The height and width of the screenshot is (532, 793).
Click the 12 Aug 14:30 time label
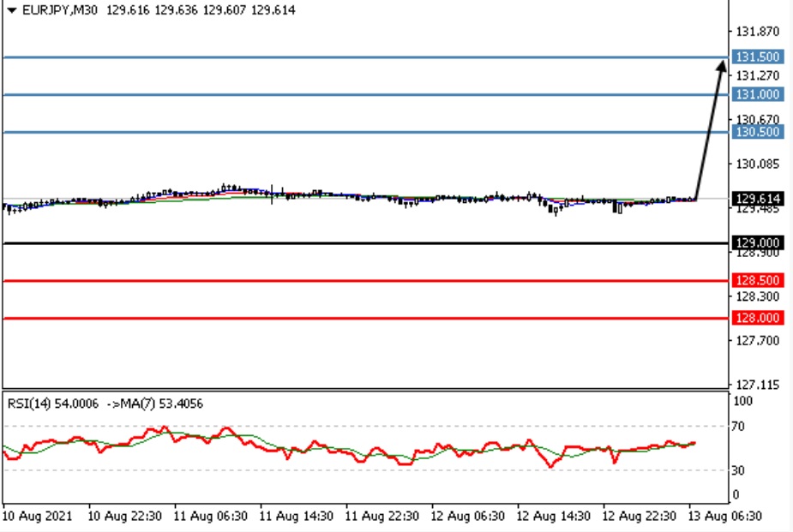pos(553,517)
